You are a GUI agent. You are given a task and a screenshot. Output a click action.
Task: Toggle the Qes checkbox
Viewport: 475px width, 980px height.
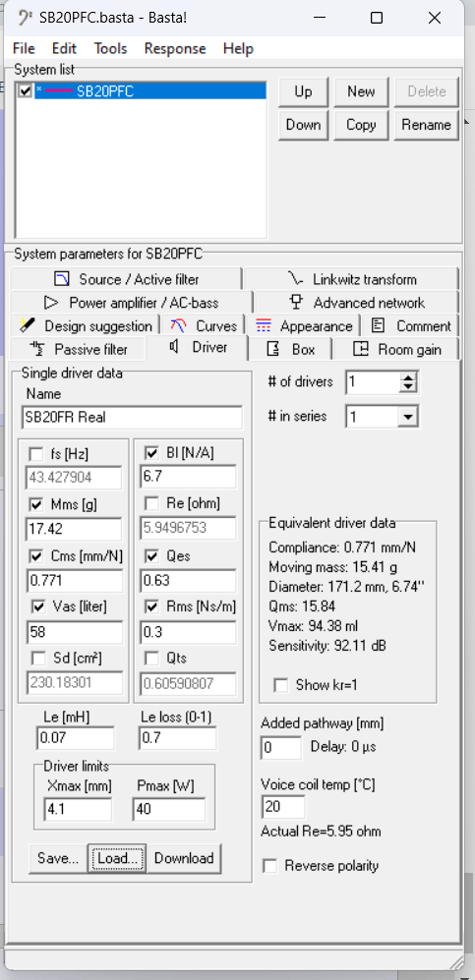pyautogui.click(x=150, y=555)
